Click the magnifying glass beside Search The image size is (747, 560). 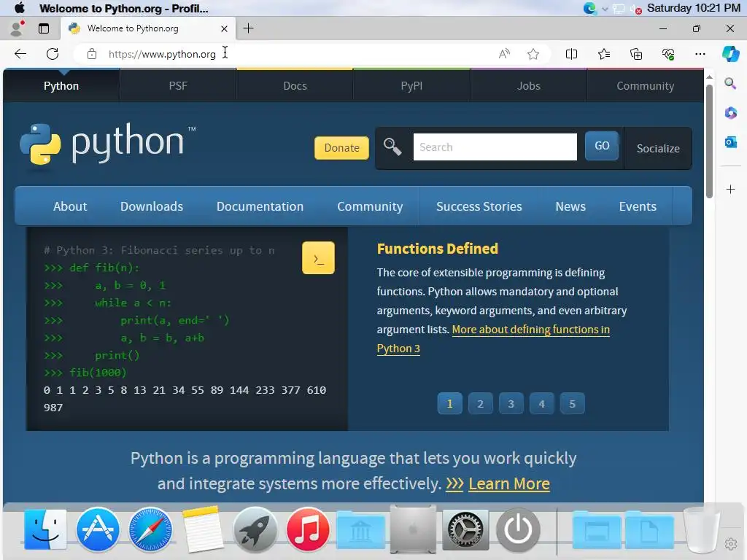point(392,147)
